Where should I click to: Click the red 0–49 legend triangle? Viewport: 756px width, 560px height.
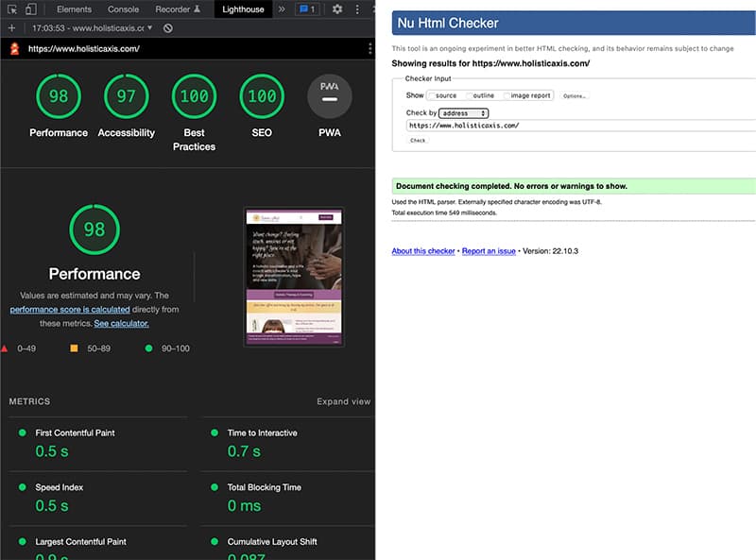pos(5,348)
